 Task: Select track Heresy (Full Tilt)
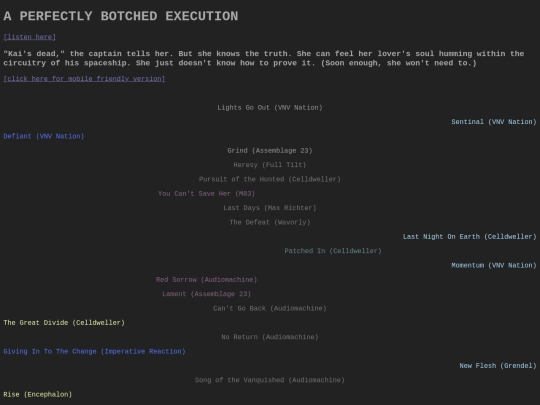(x=270, y=165)
